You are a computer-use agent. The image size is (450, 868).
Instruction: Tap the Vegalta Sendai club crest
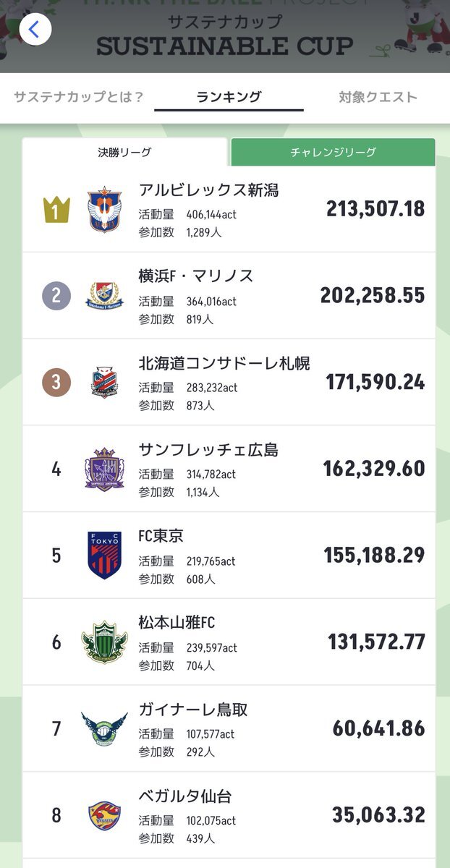[x=105, y=815]
